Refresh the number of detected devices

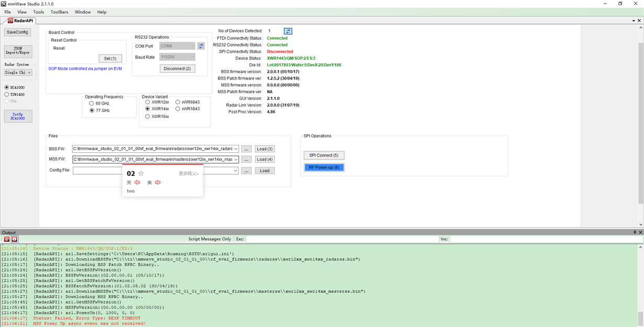click(x=288, y=31)
